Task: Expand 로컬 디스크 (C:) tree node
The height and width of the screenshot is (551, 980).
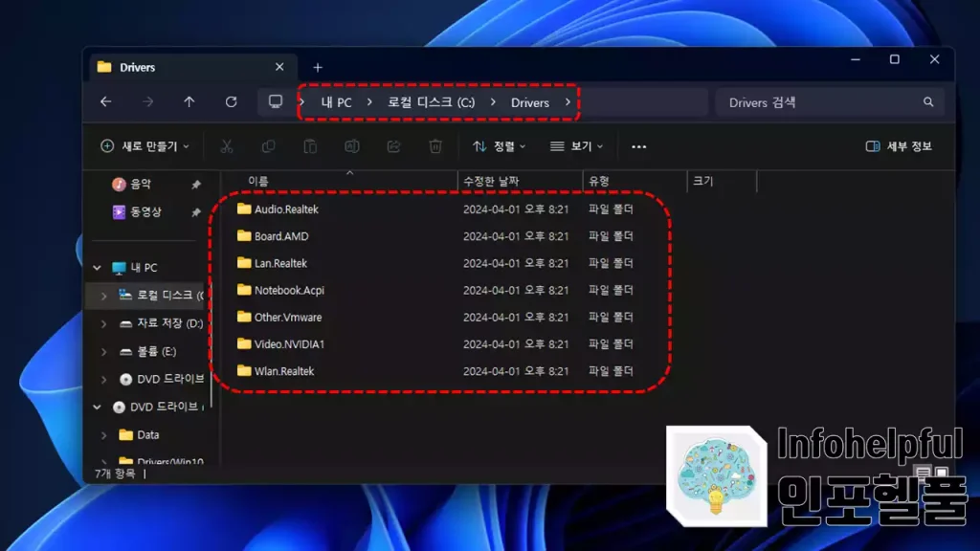Action: coord(103,296)
